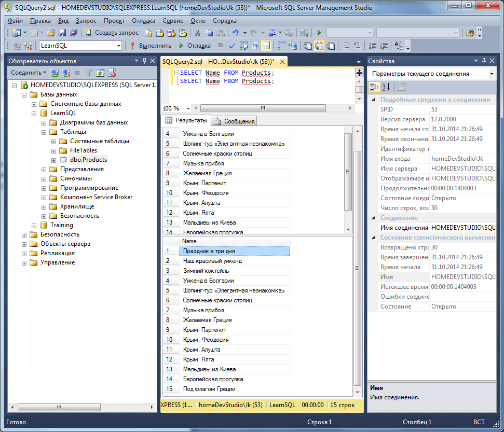Close the SQLQuery2.sql document tab
Screen dimensions: 504x432
[282, 62]
